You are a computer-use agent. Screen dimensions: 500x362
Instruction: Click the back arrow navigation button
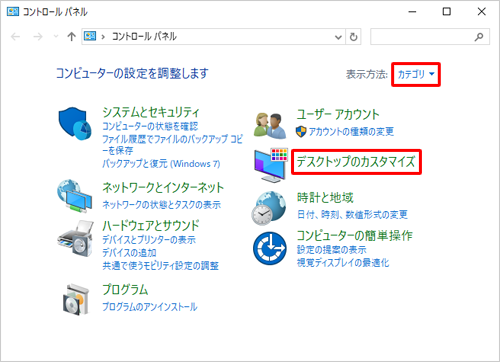coord(16,36)
